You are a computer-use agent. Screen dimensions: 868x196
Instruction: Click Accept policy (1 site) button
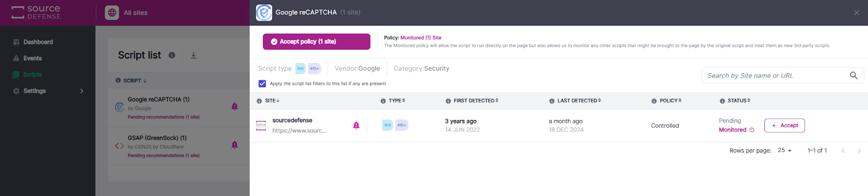pyautogui.click(x=317, y=42)
